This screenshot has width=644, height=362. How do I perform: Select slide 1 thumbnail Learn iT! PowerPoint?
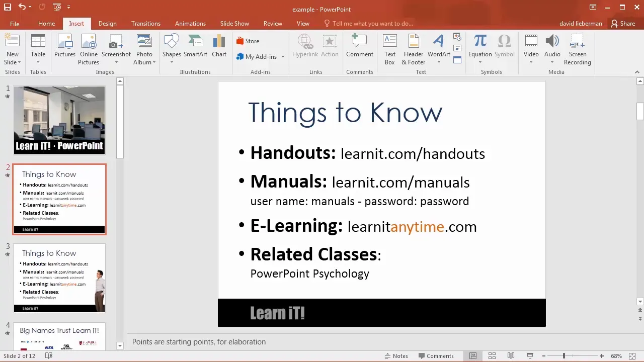(59, 120)
